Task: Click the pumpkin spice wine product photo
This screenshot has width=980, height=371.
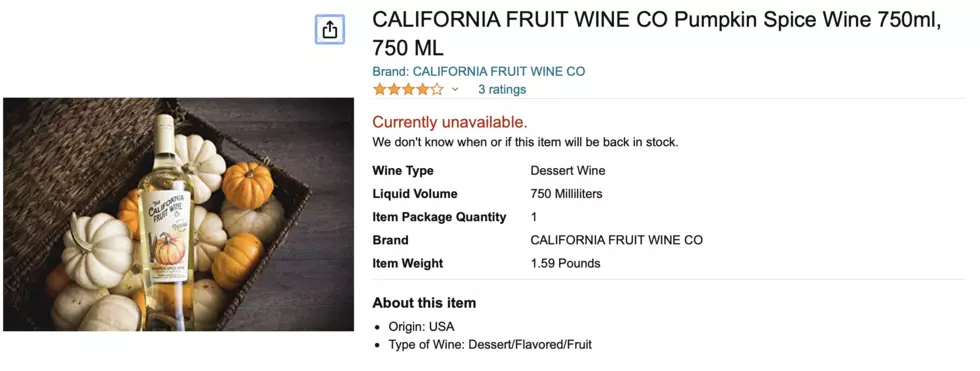Action: [x=179, y=214]
